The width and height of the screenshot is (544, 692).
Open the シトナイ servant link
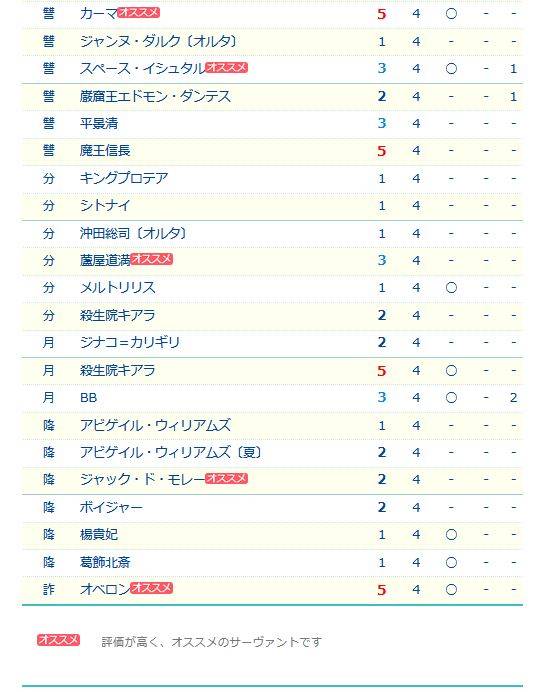pyautogui.click(x=105, y=206)
